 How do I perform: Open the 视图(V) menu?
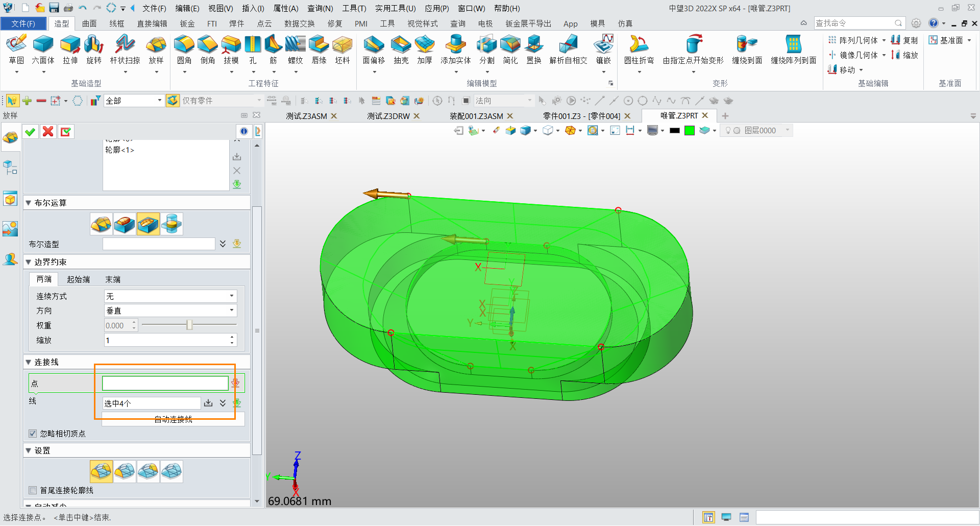tap(220, 8)
